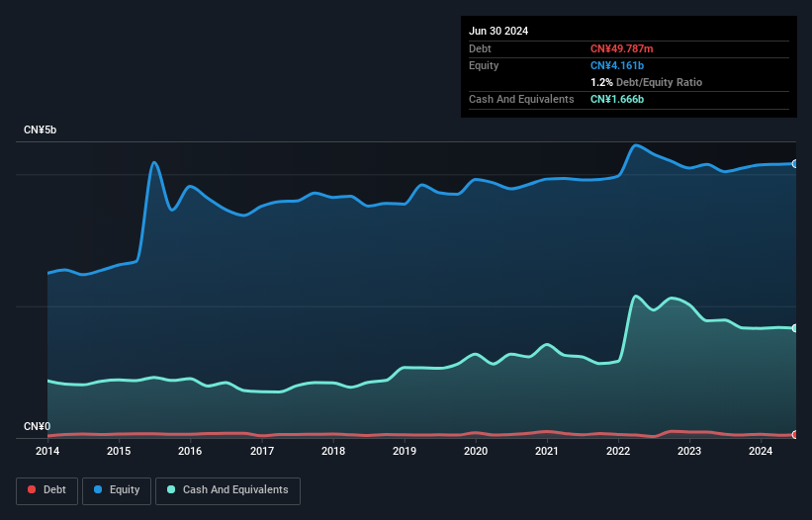
Task: Click the 2021 x-axis label
Action: [547, 451]
